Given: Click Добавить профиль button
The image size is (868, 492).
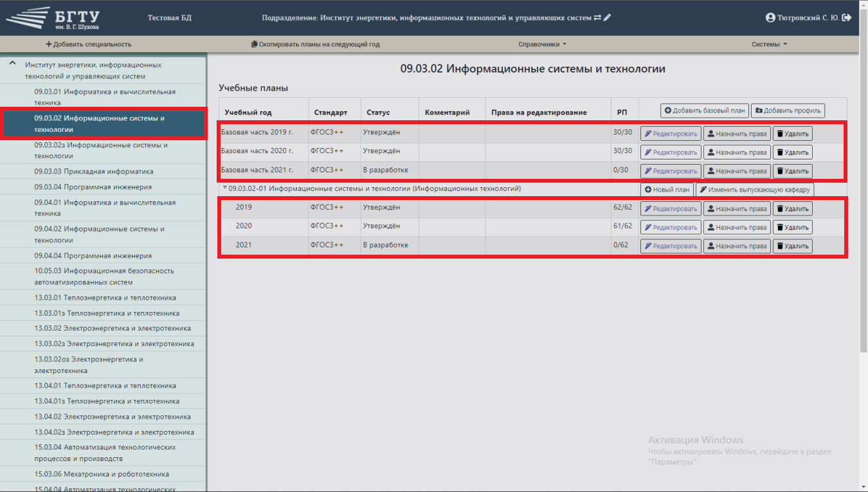Looking at the screenshot, I should (788, 111).
